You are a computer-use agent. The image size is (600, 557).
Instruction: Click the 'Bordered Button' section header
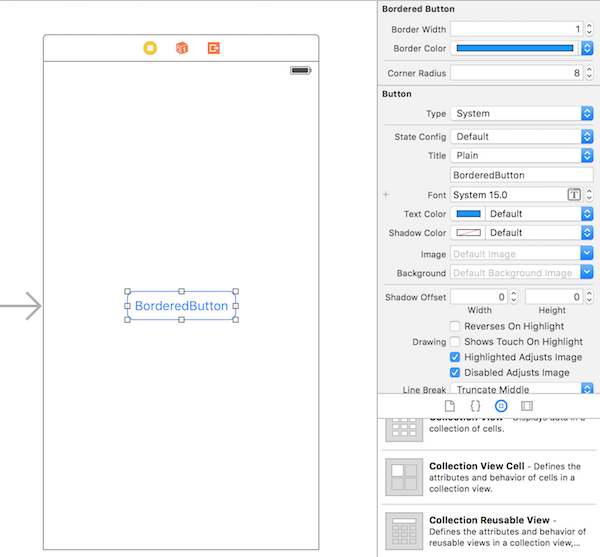coord(418,9)
